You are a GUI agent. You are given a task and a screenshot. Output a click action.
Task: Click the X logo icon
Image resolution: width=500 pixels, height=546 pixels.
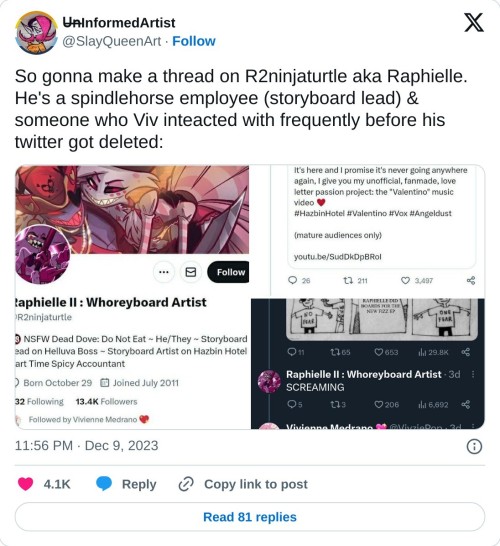(x=474, y=23)
